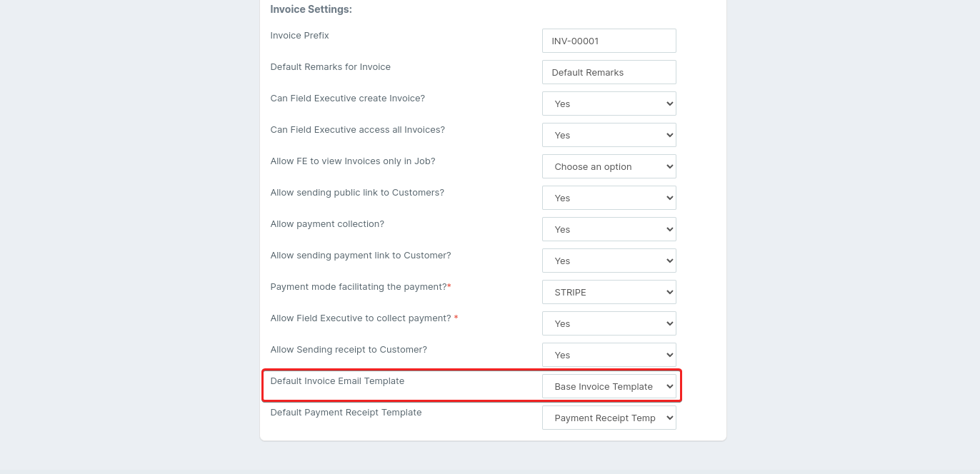The height and width of the screenshot is (474, 980).
Task: Open the Base Invoice Template dropdown
Action: click(x=609, y=386)
